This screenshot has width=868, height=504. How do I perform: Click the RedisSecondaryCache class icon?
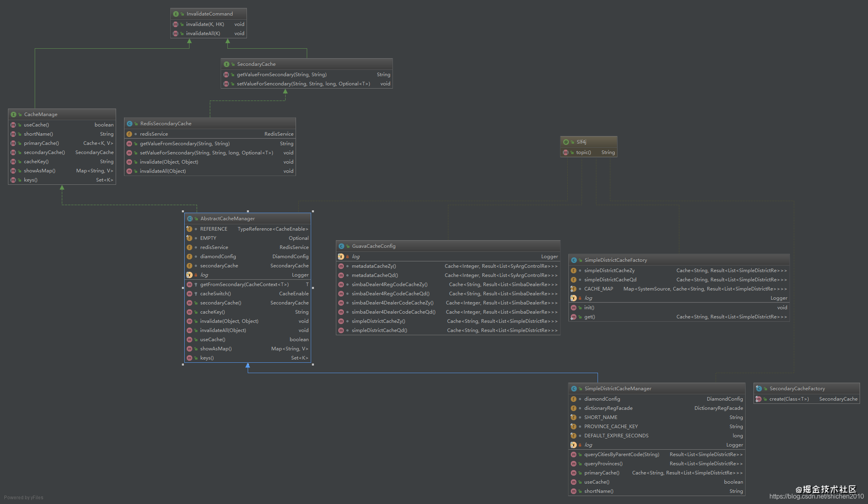tap(130, 124)
